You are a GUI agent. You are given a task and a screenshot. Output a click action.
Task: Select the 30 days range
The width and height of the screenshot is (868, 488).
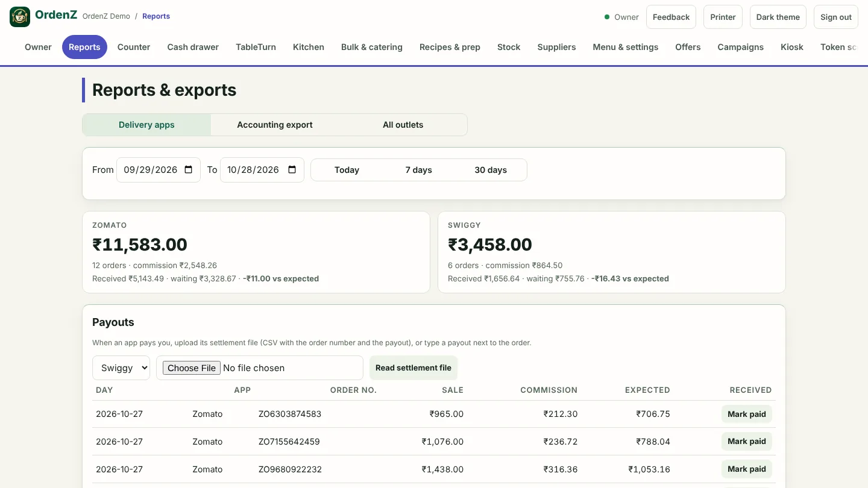[491, 170]
